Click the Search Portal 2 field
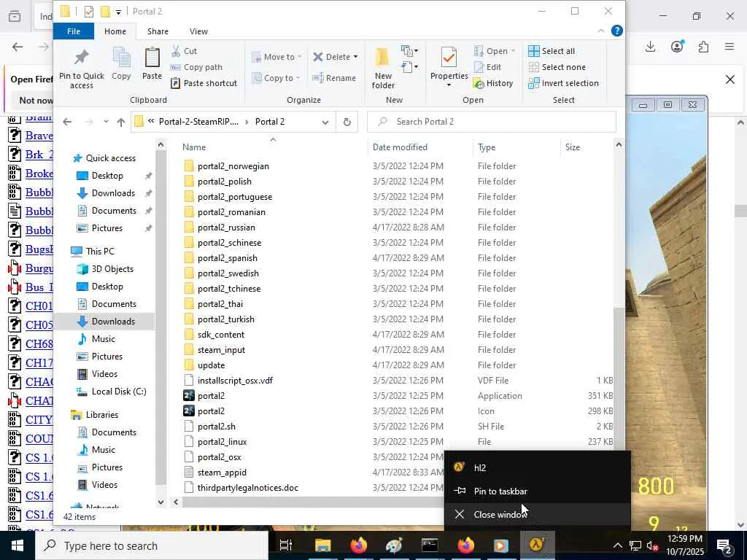The image size is (747, 560). [492, 122]
